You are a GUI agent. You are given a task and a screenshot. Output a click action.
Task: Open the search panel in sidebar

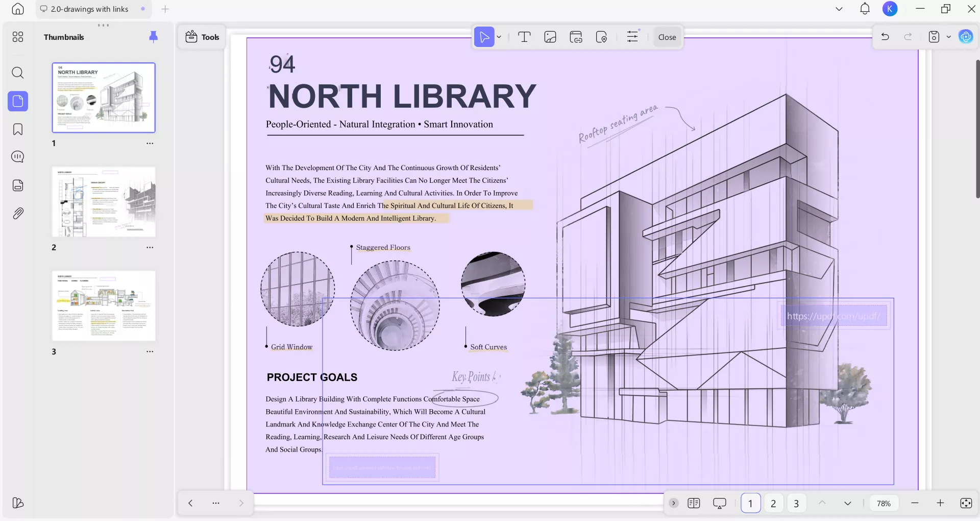coord(18,73)
